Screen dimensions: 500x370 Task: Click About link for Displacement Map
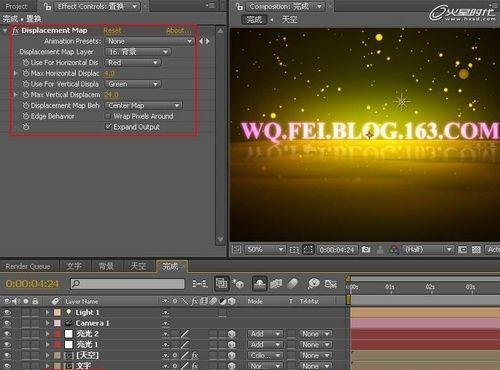(178, 31)
